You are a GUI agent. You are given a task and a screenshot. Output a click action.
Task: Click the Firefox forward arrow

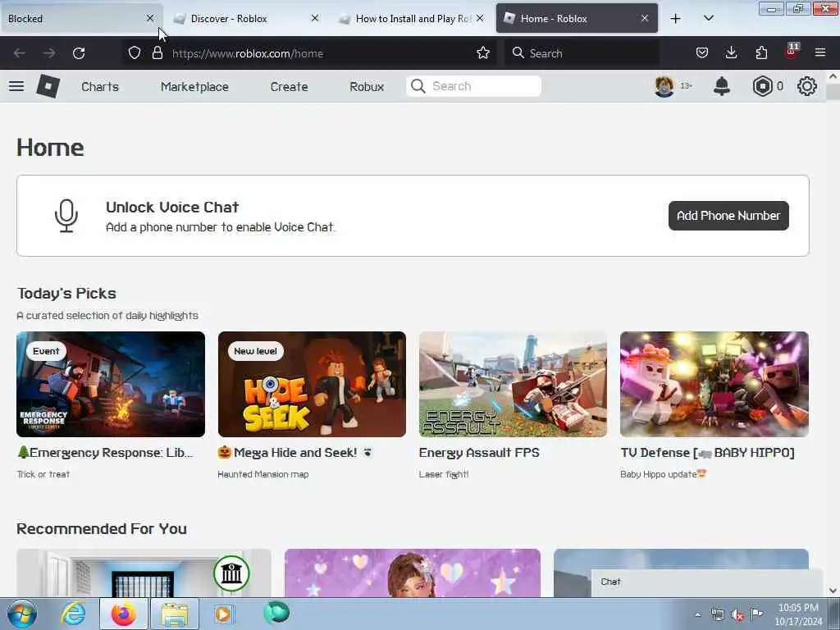[49, 53]
